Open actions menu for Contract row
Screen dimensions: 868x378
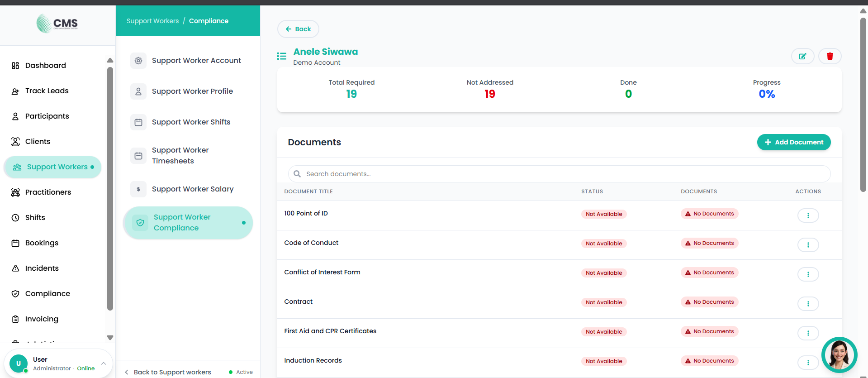[x=808, y=304]
